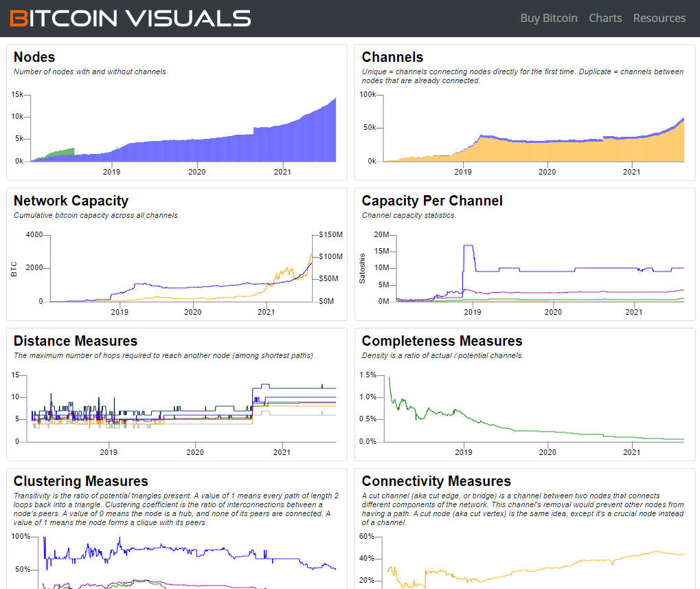Open the Channels chart heading
Screen dimensions: 700x589
tap(392, 57)
